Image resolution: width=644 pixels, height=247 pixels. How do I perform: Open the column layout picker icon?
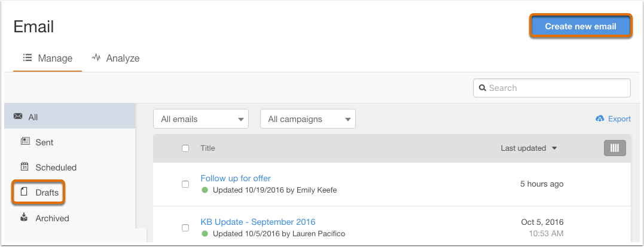tap(615, 148)
